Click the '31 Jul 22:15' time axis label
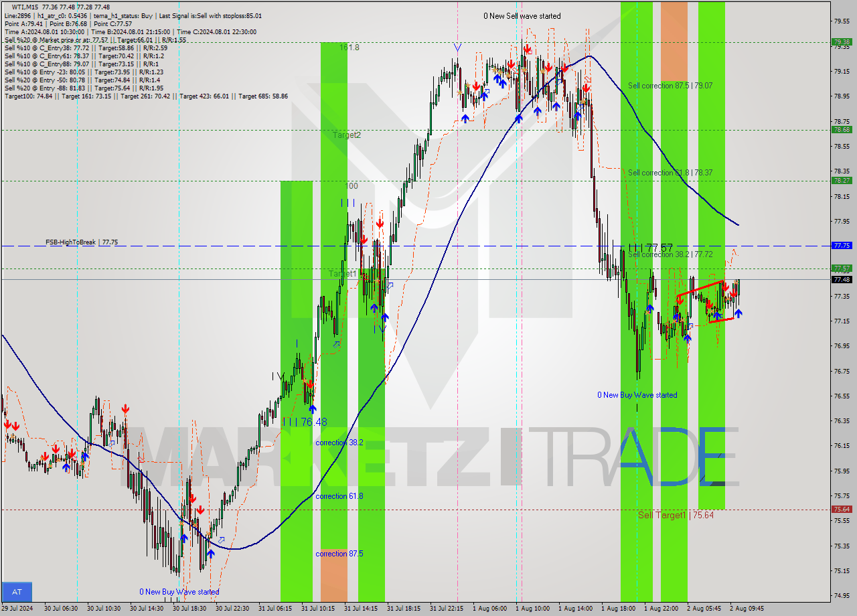Viewport: 857px width, 616px height. 447,608
